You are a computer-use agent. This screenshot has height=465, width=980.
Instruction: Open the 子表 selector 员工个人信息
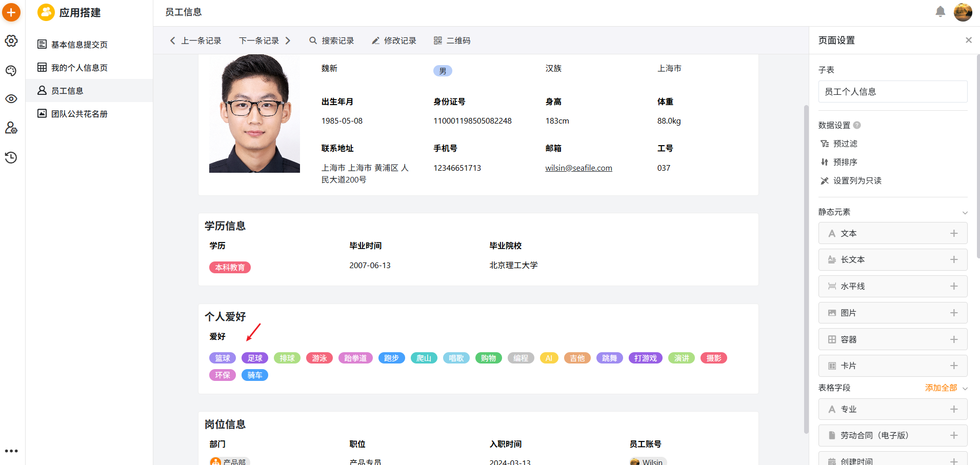tap(892, 92)
